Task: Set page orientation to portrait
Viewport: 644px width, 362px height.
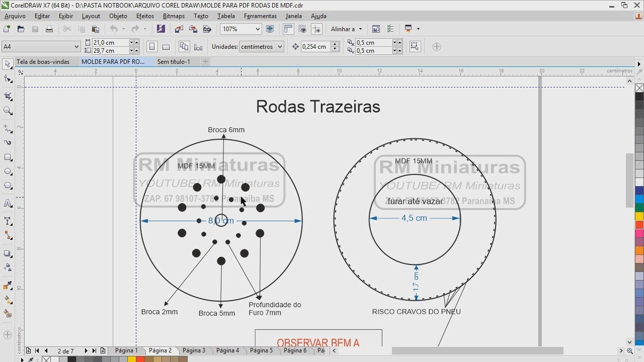Action: [x=151, y=47]
